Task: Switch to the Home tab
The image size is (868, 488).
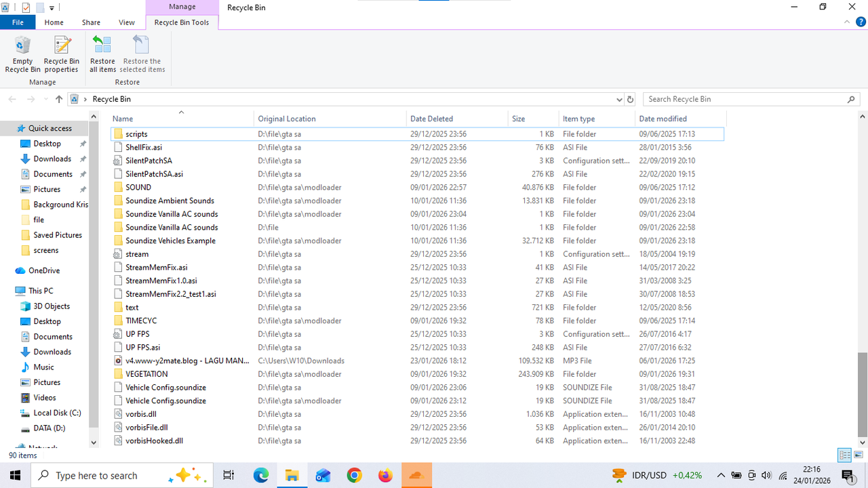Action: (54, 22)
